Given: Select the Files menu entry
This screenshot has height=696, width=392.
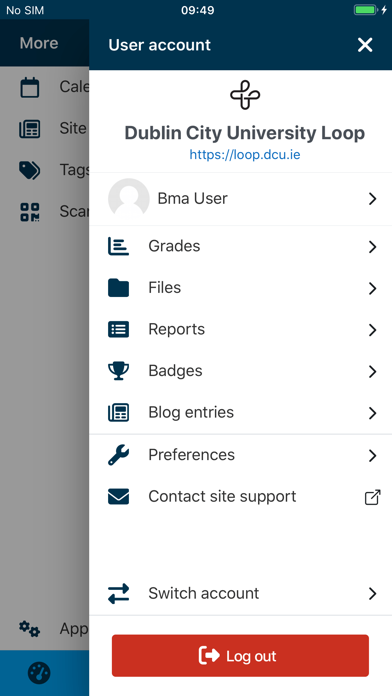Looking at the screenshot, I should click(241, 288).
